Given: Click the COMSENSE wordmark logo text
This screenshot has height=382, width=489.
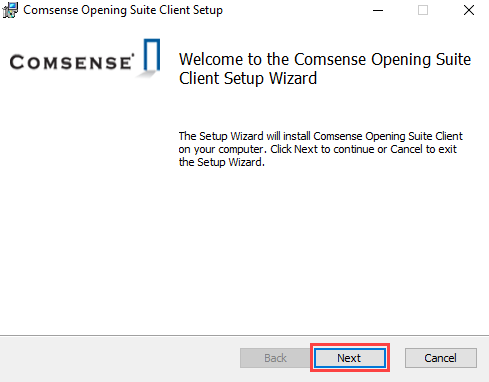Looking at the screenshot, I should [71, 62].
